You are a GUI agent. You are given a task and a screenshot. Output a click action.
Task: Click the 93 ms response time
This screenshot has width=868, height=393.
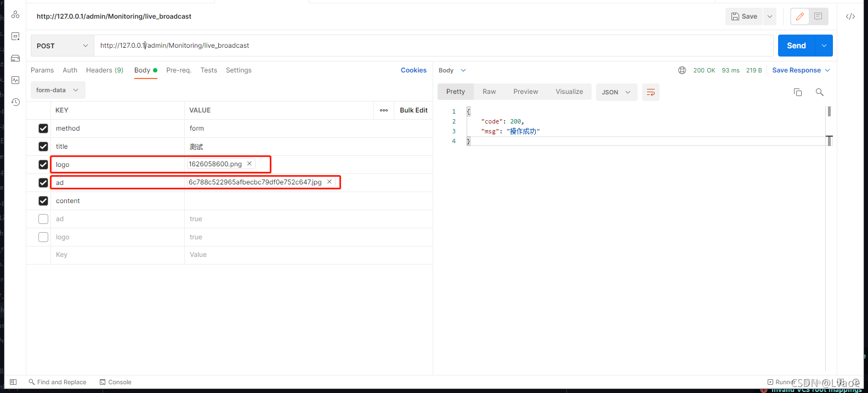coord(730,70)
